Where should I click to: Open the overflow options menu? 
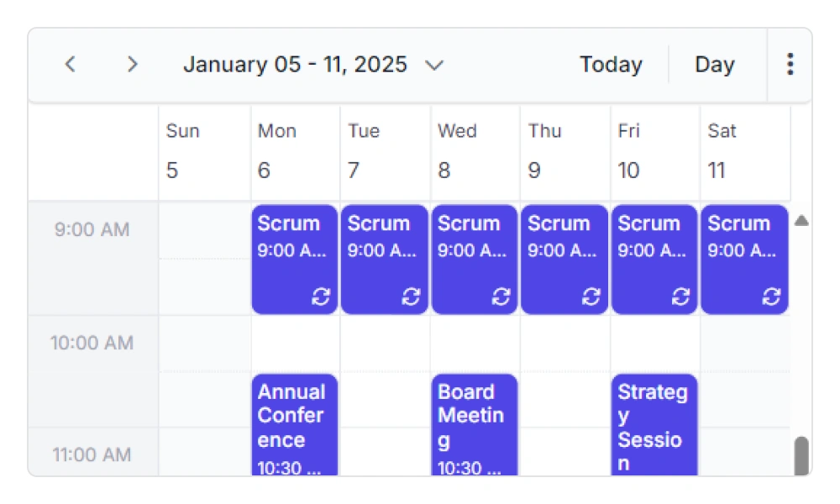(790, 64)
